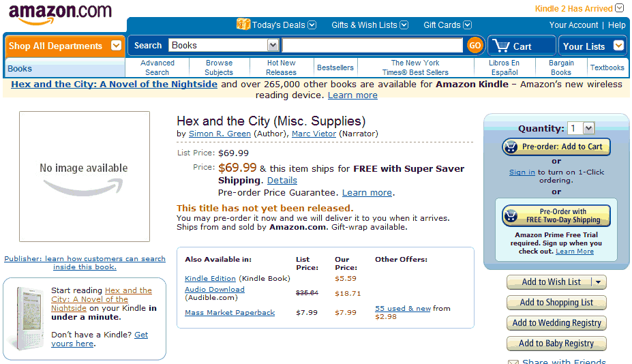Viewport: 632px width, 364px height.
Task: Expand the Add to Wish List arrow
Action: point(599,282)
